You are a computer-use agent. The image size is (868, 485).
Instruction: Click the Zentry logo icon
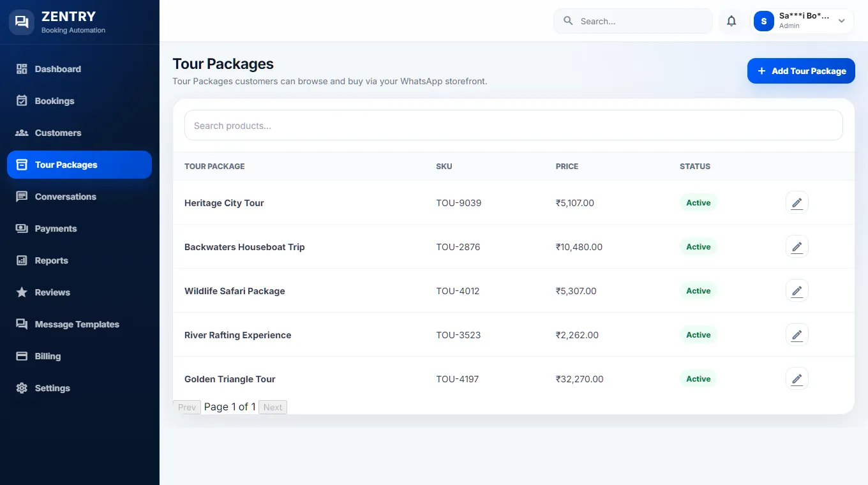pos(22,22)
